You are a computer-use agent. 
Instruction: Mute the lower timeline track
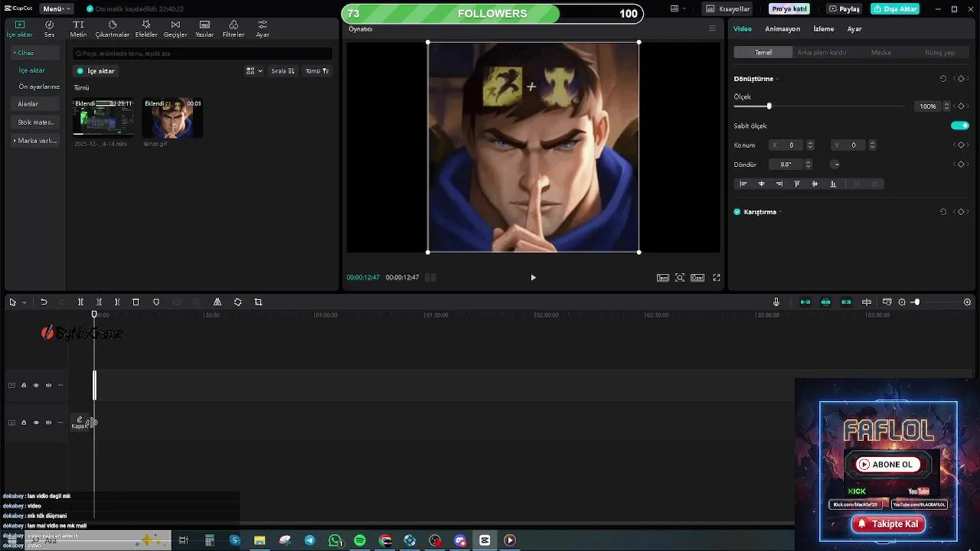point(48,422)
